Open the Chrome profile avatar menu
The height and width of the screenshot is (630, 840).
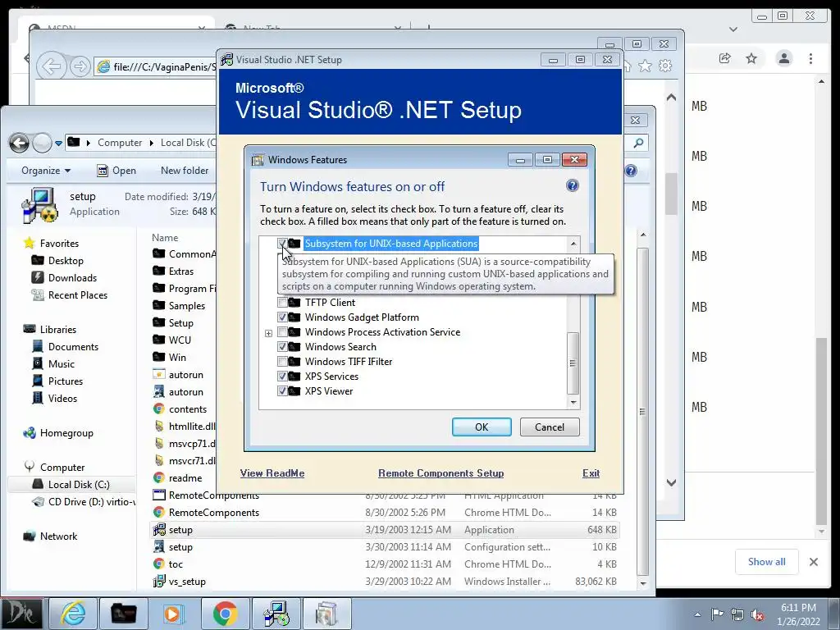(783, 58)
